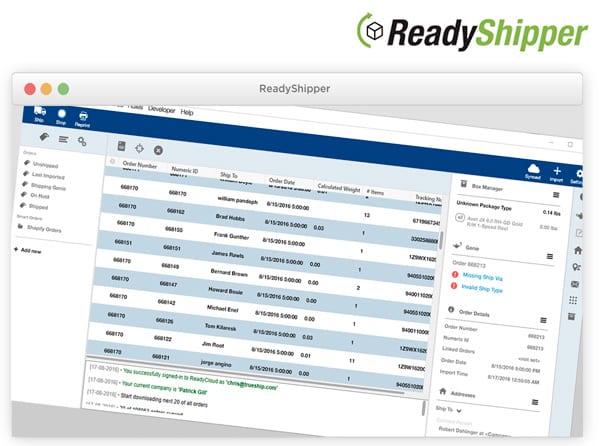Click the Order Details info icon

click(x=451, y=309)
